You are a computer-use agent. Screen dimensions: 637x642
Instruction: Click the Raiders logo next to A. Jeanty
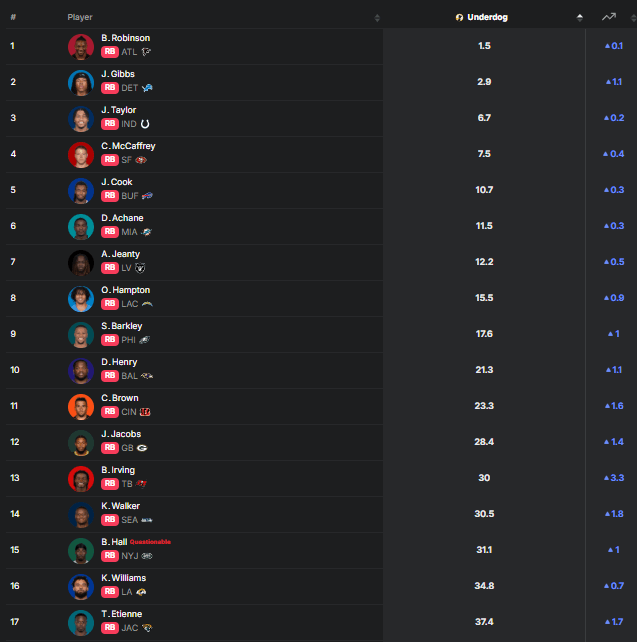click(x=140, y=268)
